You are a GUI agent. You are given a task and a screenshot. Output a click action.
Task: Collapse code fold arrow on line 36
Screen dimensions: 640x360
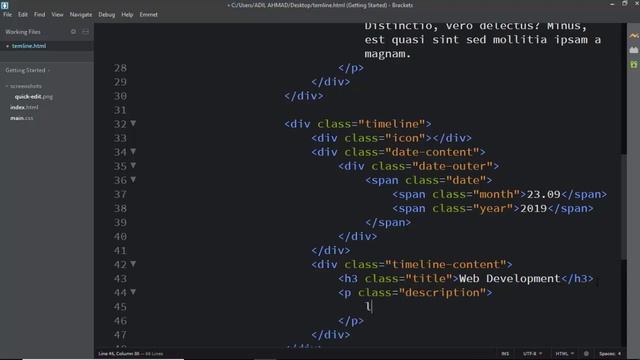click(x=133, y=180)
